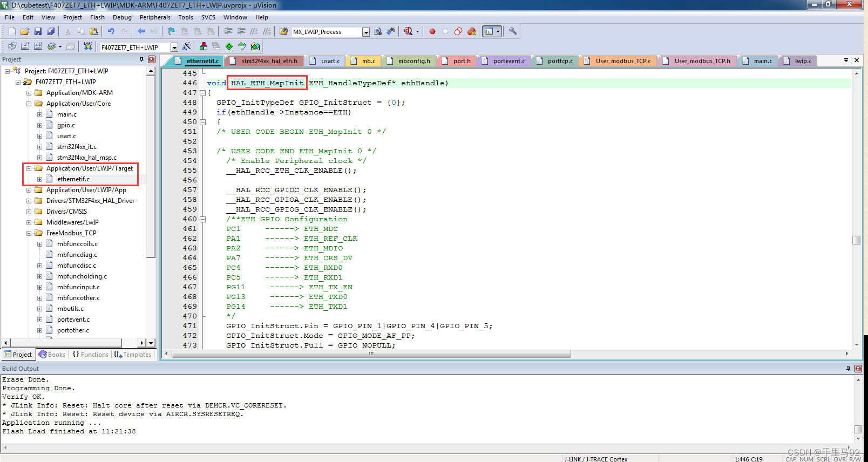Insert a breakpoint with the red dot icon
Viewport: 868px width, 462px height.
[x=432, y=31]
